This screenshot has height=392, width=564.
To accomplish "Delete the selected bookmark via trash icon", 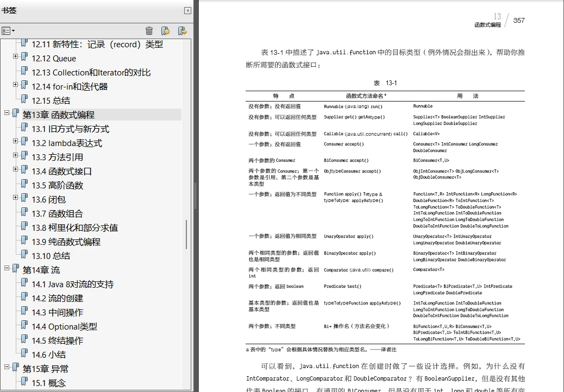I will coord(149,31).
